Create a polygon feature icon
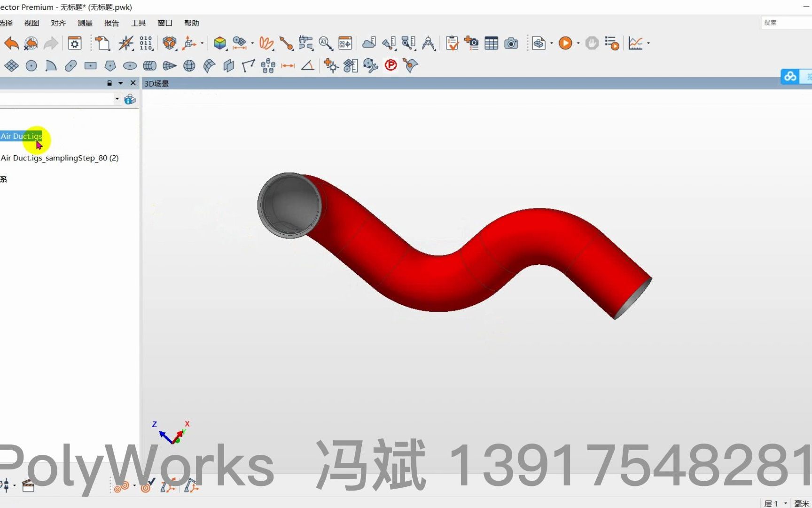The image size is (812, 508). click(x=110, y=66)
